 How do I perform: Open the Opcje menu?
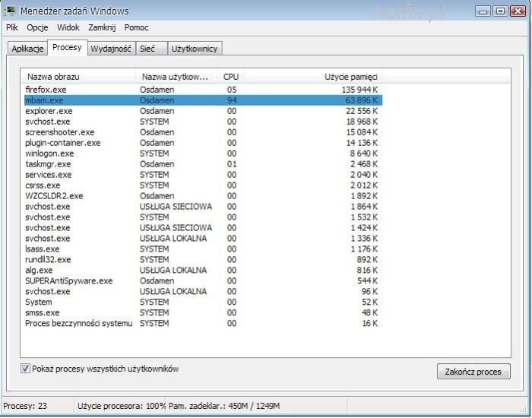37,27
